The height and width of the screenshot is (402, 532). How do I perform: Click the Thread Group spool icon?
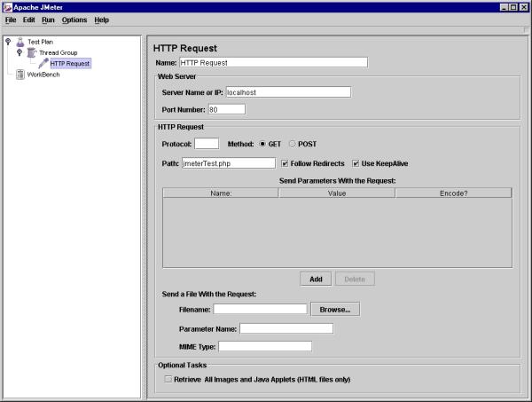[x=32, y=52]
